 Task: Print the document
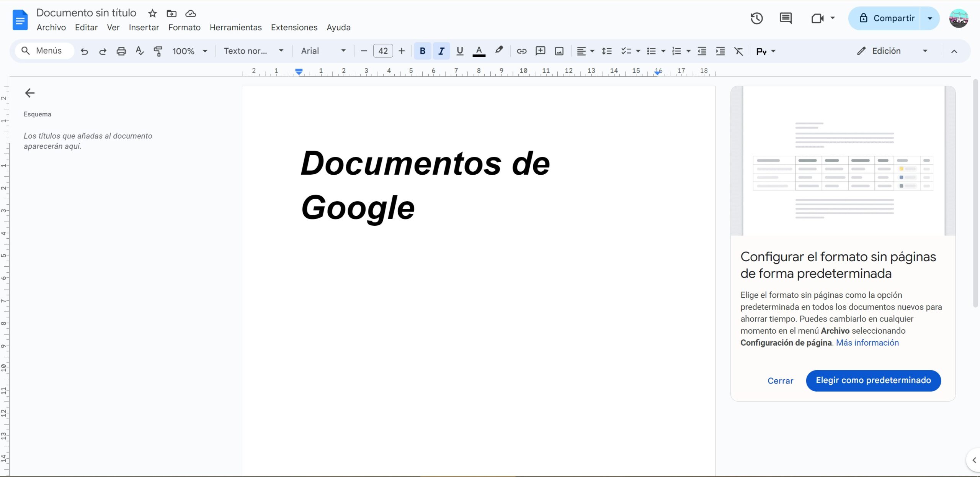121,51
